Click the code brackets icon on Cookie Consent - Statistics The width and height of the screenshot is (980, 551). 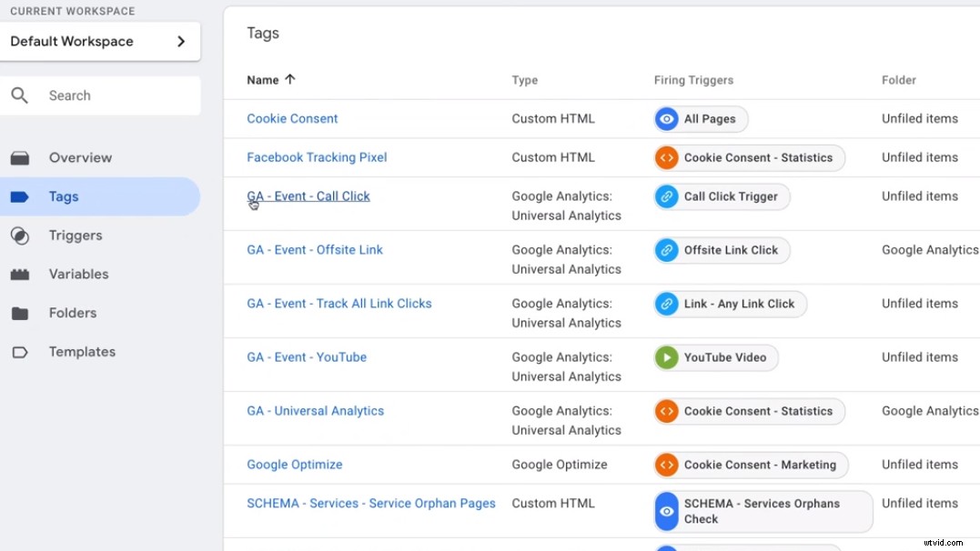click(x=667, y=157)
